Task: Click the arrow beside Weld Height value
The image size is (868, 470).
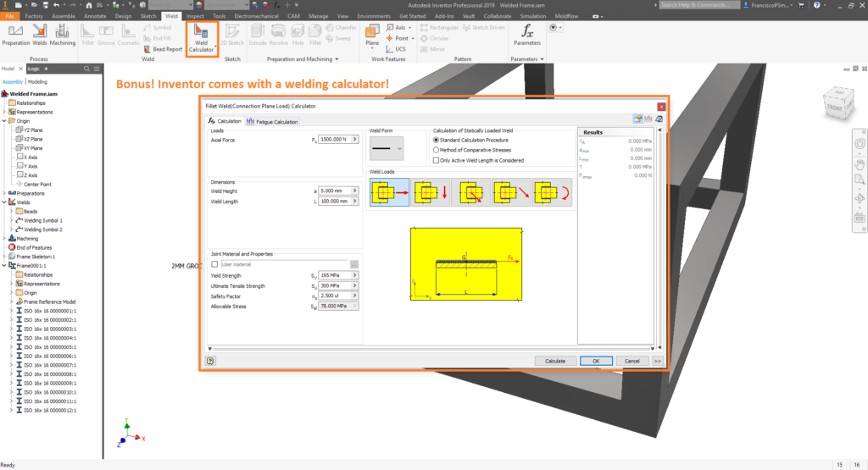Action: (x=355, y=191)
